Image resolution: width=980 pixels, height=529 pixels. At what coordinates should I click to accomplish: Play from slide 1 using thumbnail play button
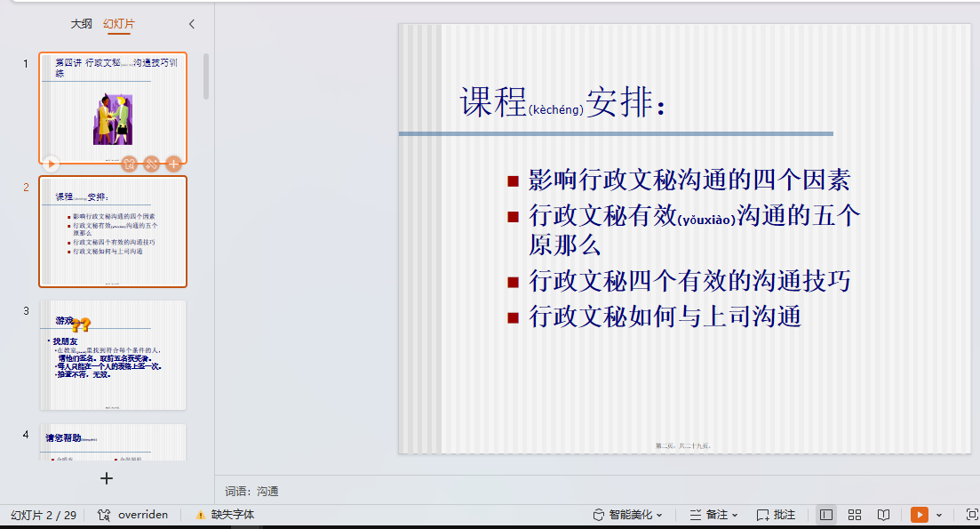point(52,164)
